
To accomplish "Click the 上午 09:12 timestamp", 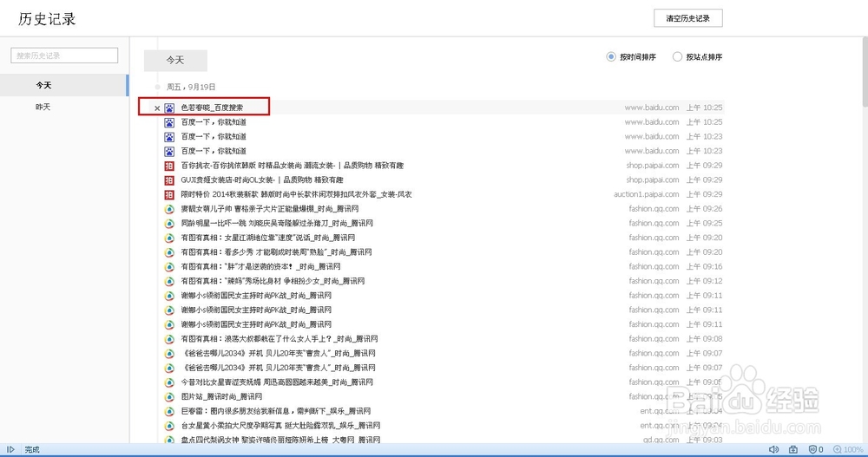I will coord(704,281).
